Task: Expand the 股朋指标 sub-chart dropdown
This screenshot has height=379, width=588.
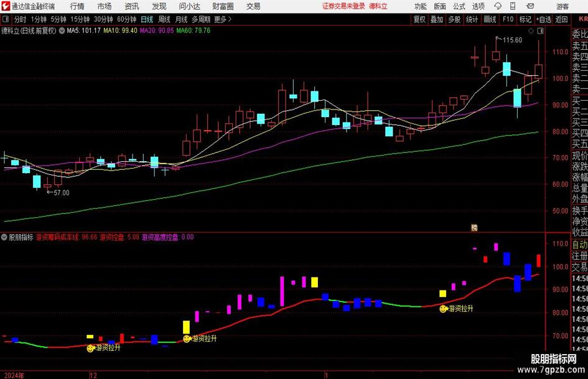Action: [4, 237]
